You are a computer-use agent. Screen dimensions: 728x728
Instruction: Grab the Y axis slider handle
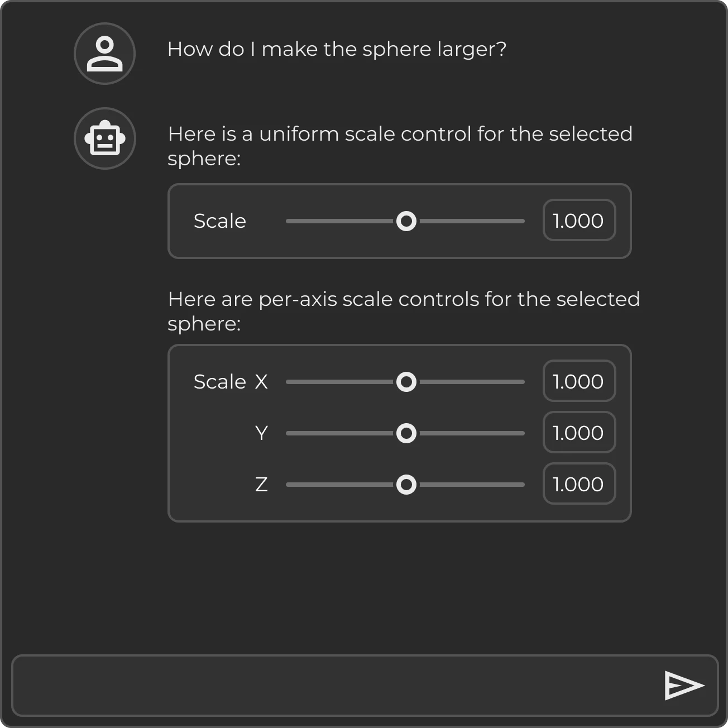coord(406,433)
